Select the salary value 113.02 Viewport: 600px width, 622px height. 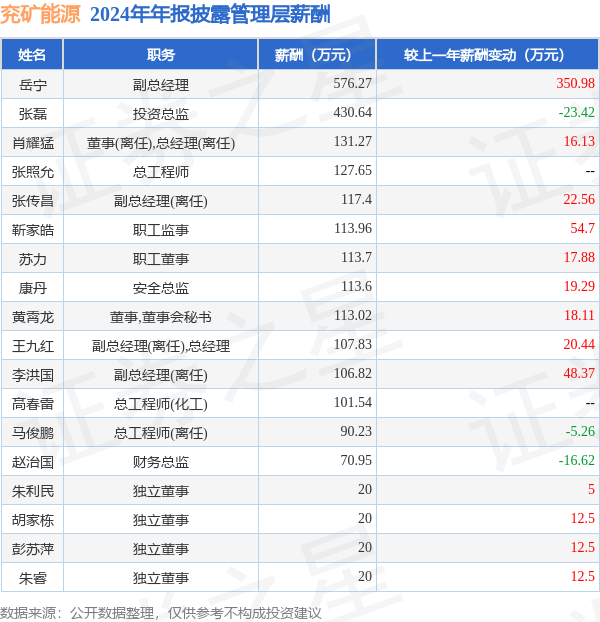353,315
